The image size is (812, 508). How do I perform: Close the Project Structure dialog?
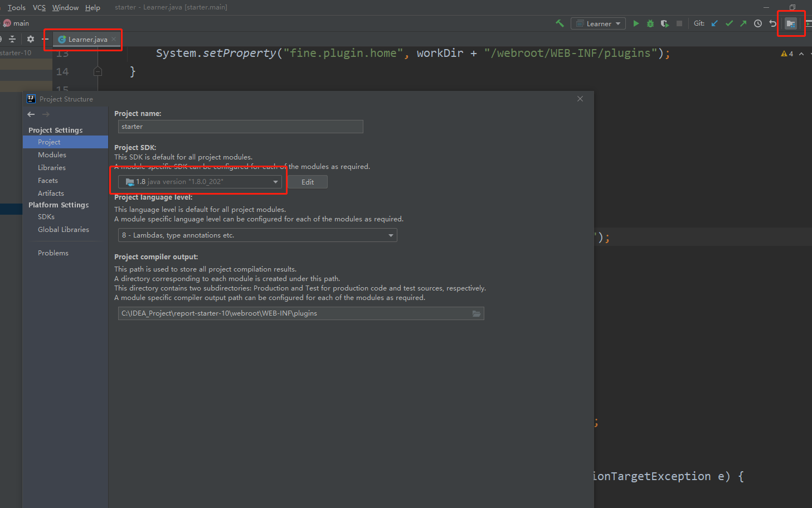(x=580, y=99)
